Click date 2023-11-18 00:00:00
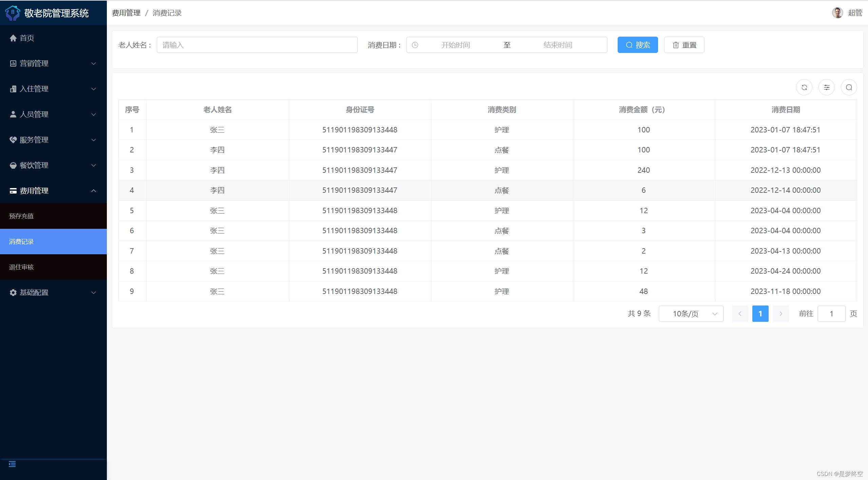868x480 pixels. click(x=786, y=292)
